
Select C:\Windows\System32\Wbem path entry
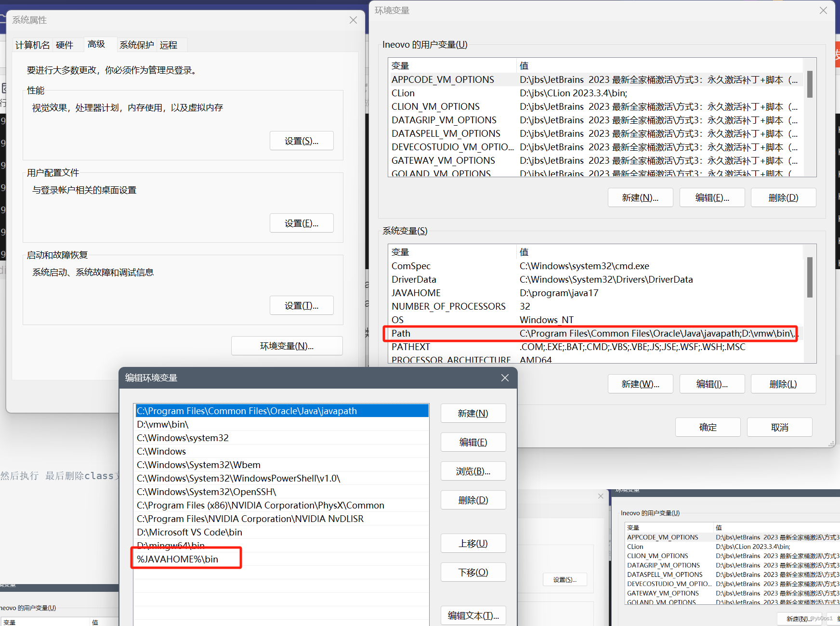coord(282,465)
